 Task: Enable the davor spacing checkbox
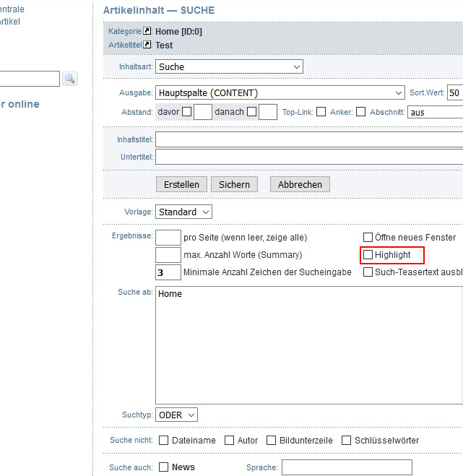(x=186, y=112)
